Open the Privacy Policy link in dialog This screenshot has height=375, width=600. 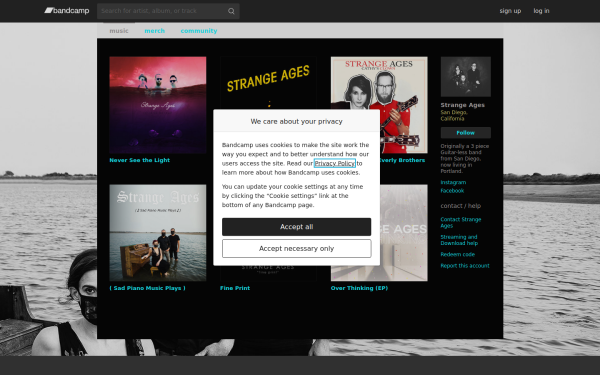pyautogui.click(x=335, y=163)
